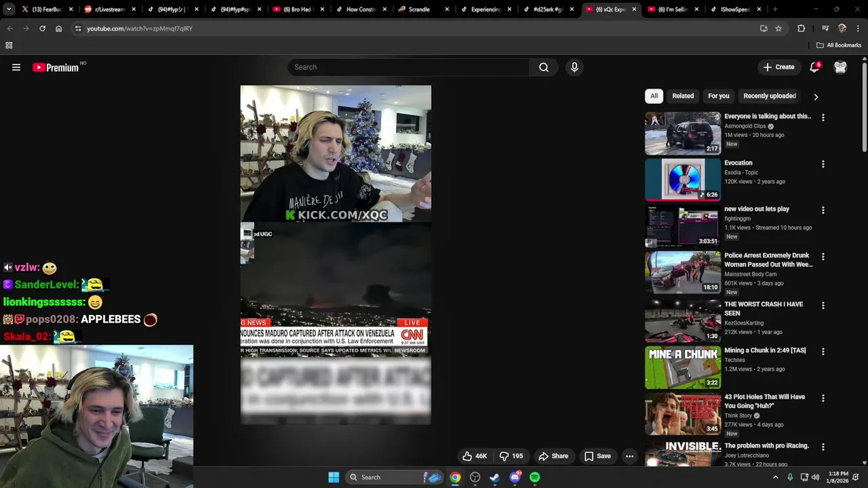The height and width of the screenshot is (488, 868).
Task: Open options for 'new video out lets play'
Action: click(823, 210)
